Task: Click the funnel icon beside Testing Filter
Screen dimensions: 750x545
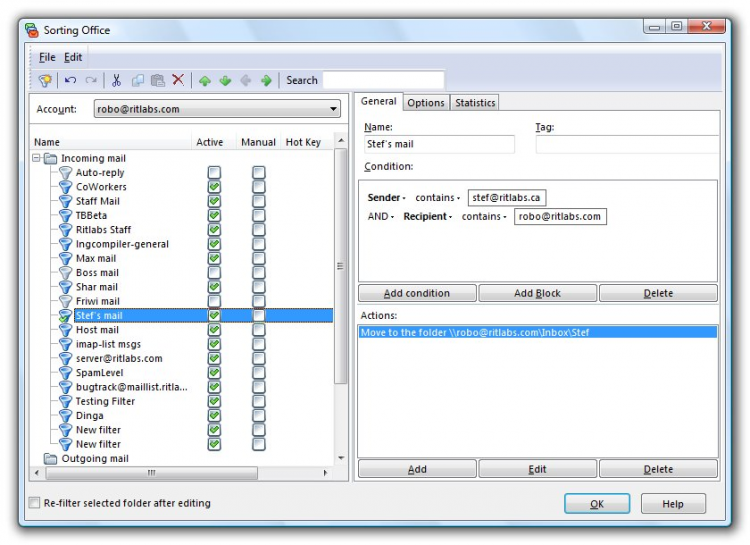Action: 65,401
